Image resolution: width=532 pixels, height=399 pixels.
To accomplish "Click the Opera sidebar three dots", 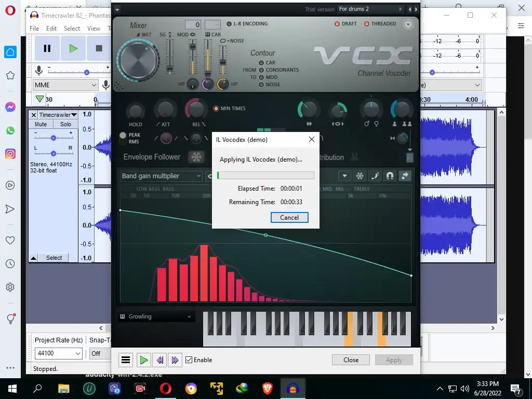I will pyautogui.click(x=10, y=368).
